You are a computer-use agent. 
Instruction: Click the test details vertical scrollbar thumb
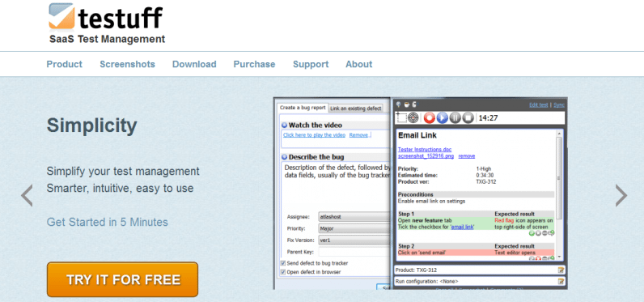coord(559,177)
